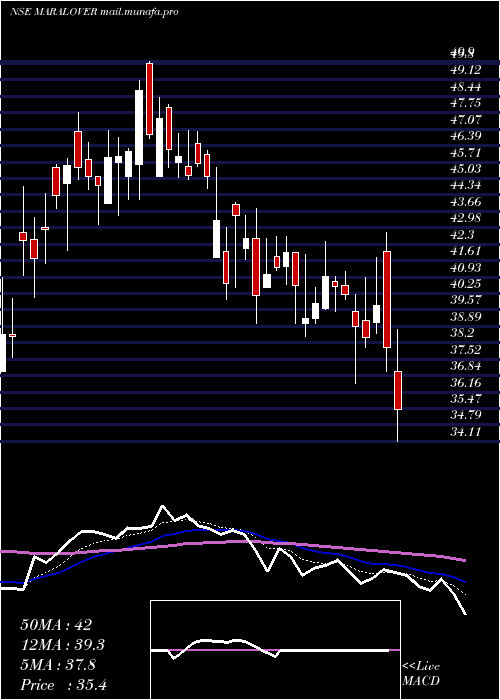
Task: Click the 45.03 price axis label
Action: [x=466, y=169]
